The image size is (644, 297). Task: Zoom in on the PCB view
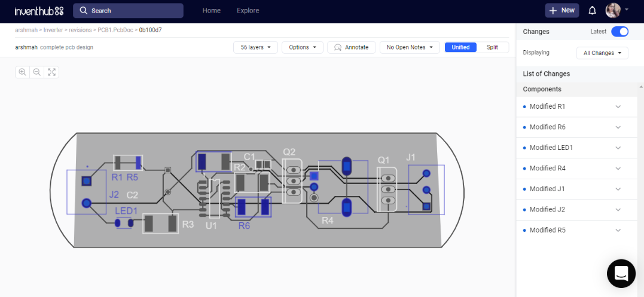pyautogui.click(x=23, y=72)
